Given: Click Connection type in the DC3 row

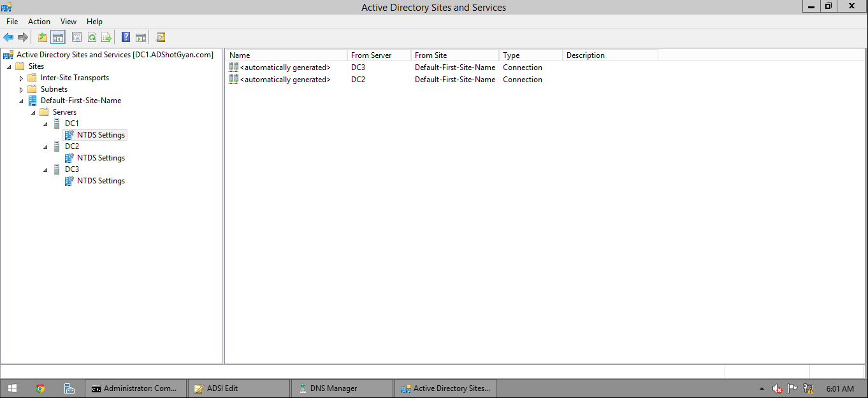Looking at the screenshot, I should pos(523,67).
